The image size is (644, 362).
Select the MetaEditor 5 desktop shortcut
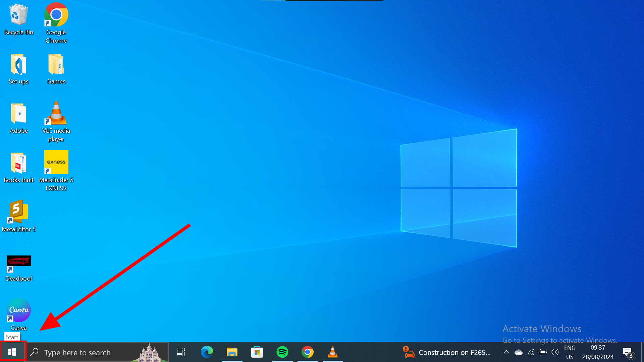point(19,216)
